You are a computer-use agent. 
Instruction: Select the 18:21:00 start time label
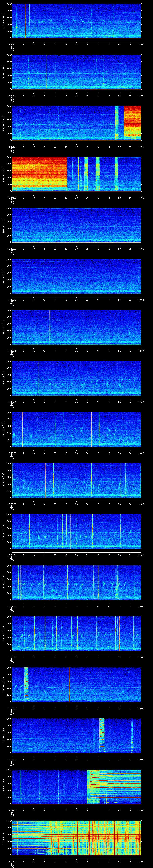click(12, 555)
